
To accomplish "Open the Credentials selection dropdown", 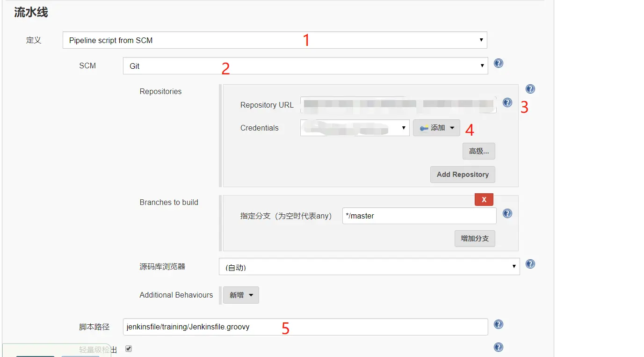I will click(x=355, y=128).
